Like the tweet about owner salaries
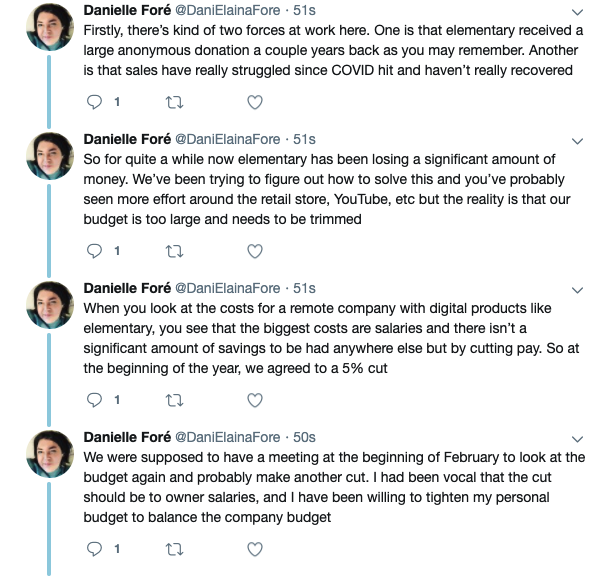 point(255,549)
